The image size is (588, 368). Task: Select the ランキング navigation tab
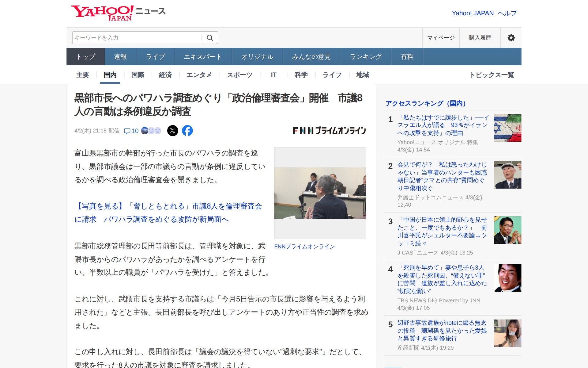(x=365, y=57)
